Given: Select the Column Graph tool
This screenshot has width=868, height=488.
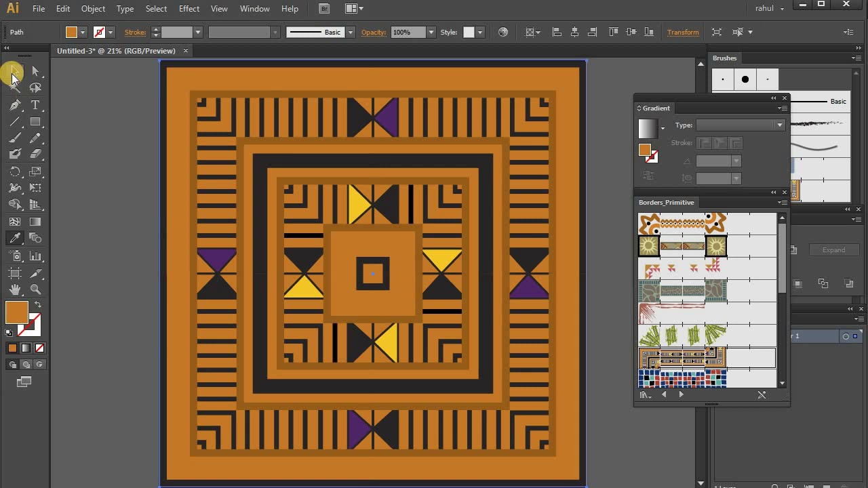Looking at the screenshot, I should point(35,256).
